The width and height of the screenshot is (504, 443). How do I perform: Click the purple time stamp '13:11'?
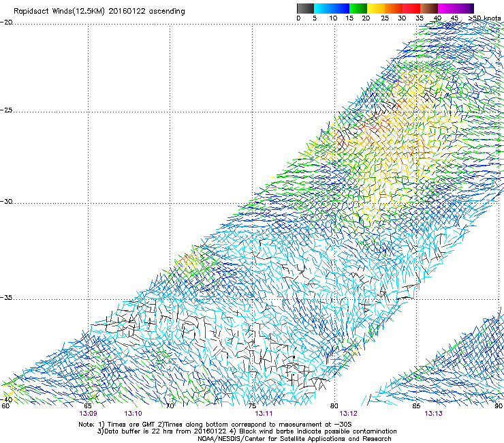[x=264, y=414]
